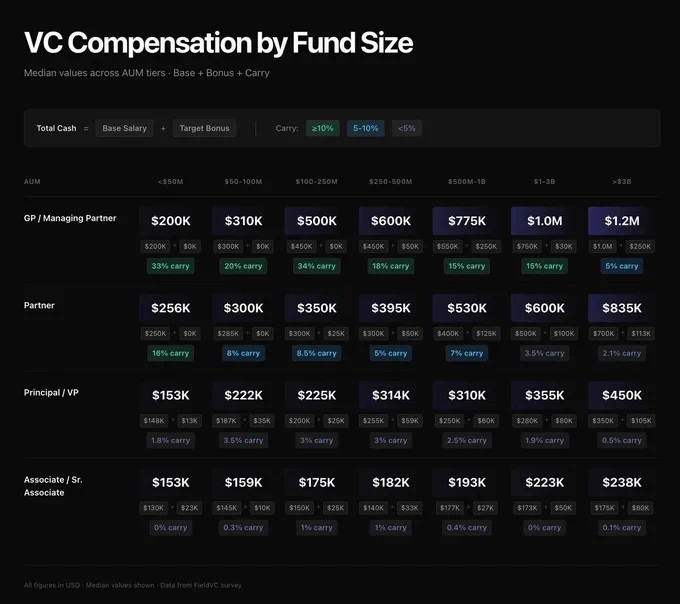The height and width of the screenshot is (604, 680).
Task: Select the gray "<5%" carry legend chip
Action: (407, 128)
